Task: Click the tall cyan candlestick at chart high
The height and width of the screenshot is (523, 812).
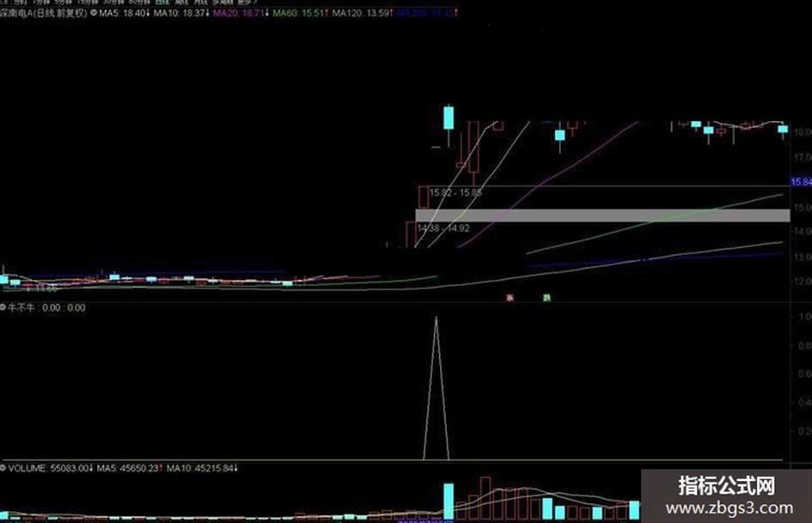Action: click(x=449, y=118)
